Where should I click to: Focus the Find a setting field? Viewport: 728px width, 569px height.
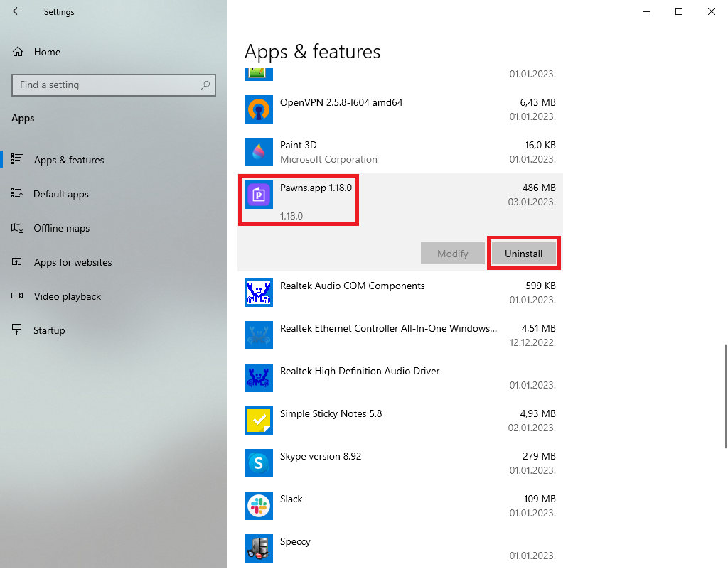point(114,85)
